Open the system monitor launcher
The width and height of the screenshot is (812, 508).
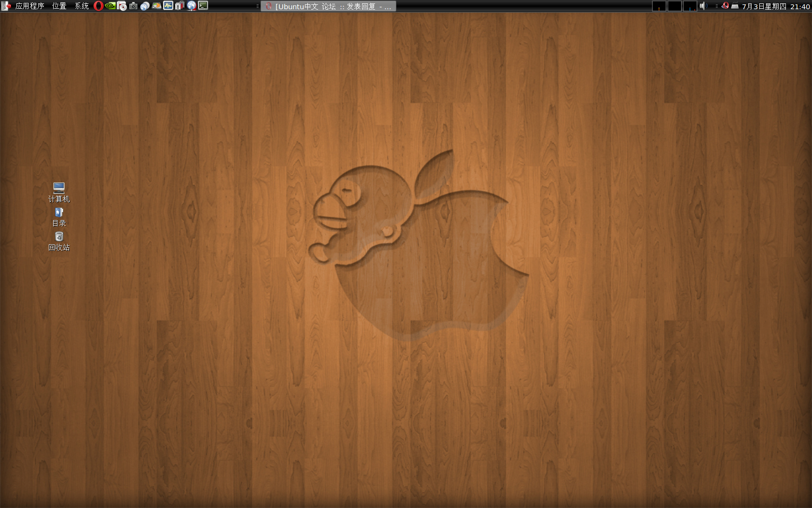pos(168,6)
